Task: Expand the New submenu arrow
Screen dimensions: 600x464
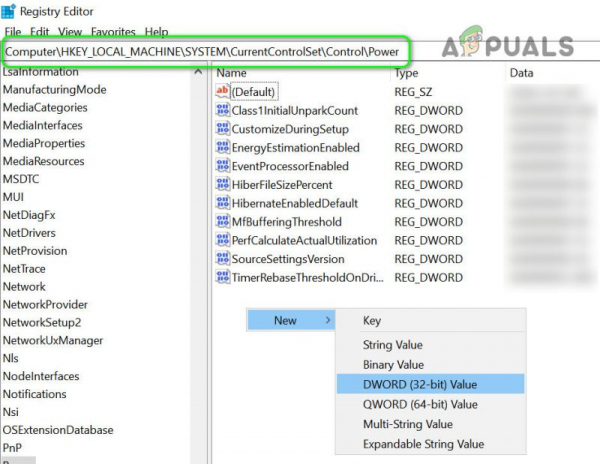Action: click(x=328, y=320)
